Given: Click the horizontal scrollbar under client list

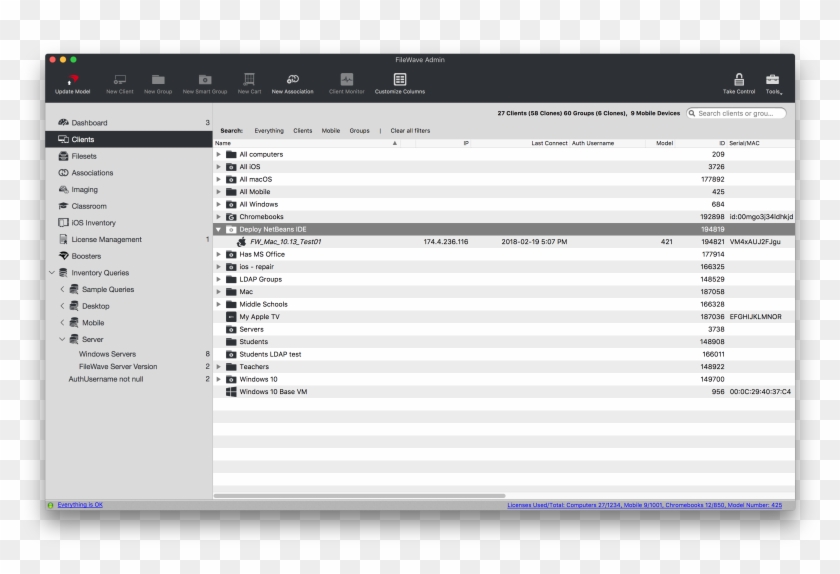Looking at the screenshot, I should coord(400,495).
